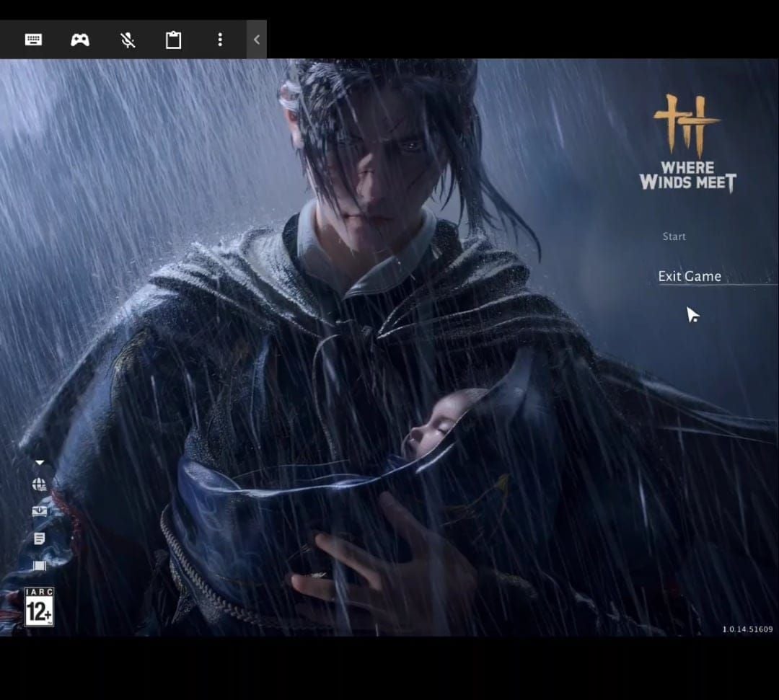The image size is (779, 700).
Task: Collapse the remote toolbar with the chevron
Action: point(256,40)
